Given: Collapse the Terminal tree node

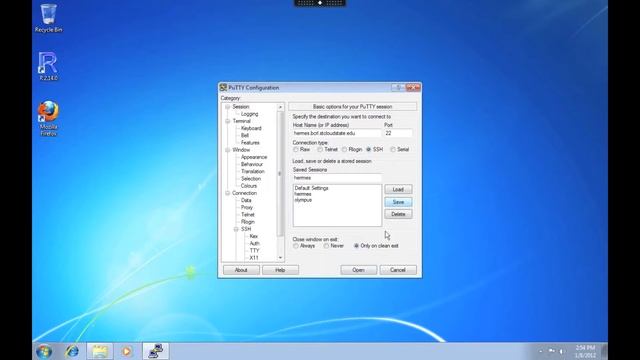Looking at the screenshot, I should coord(227,121).
